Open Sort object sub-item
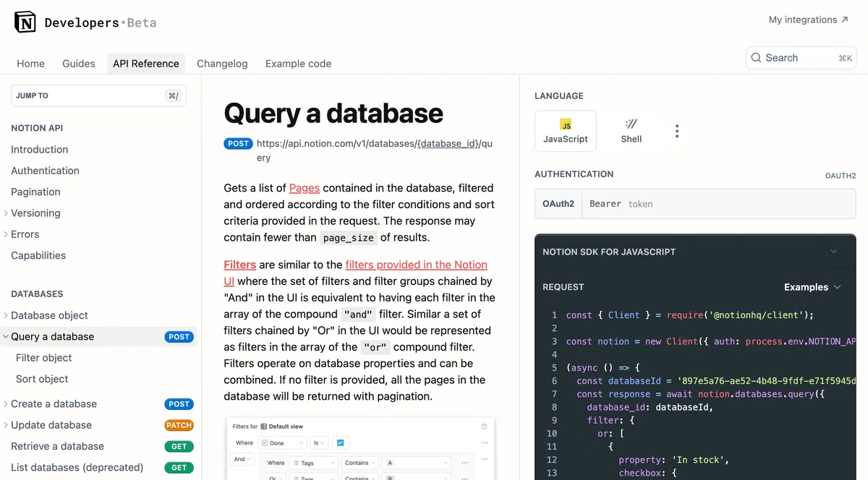Screen dimensions: 868x480 (42, 379)
